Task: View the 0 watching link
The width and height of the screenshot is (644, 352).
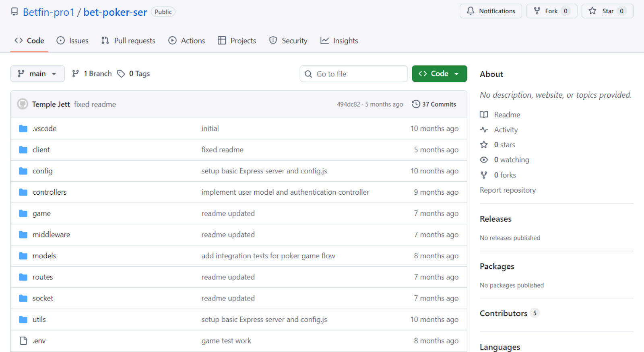Action: [x=512, y=160]
